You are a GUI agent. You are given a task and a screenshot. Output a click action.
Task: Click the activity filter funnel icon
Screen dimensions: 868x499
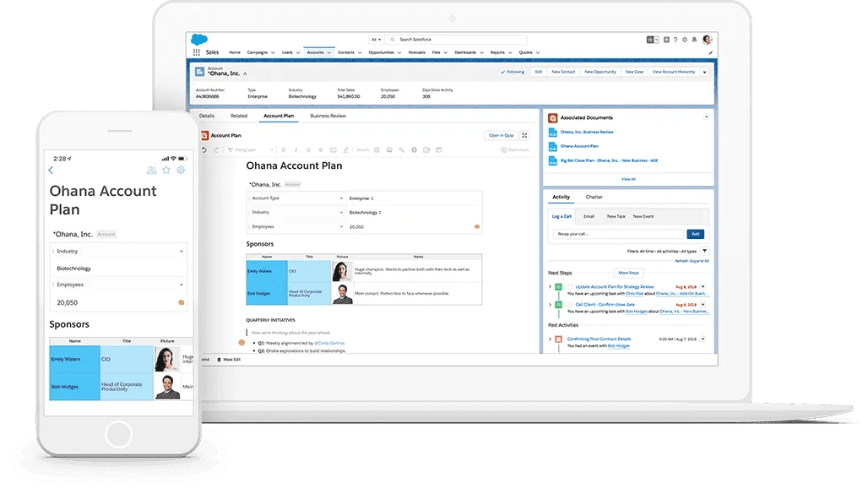click(x=704, y=251)
